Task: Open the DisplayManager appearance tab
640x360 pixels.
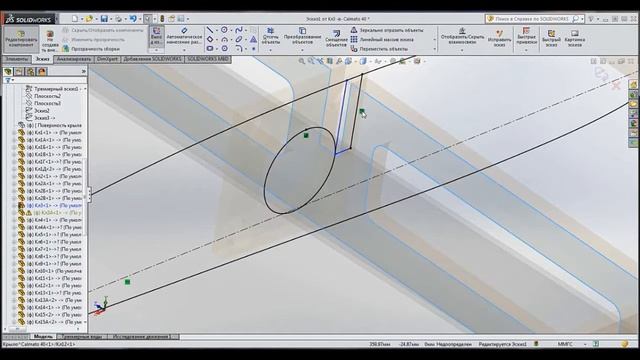Action: point(42,72)
